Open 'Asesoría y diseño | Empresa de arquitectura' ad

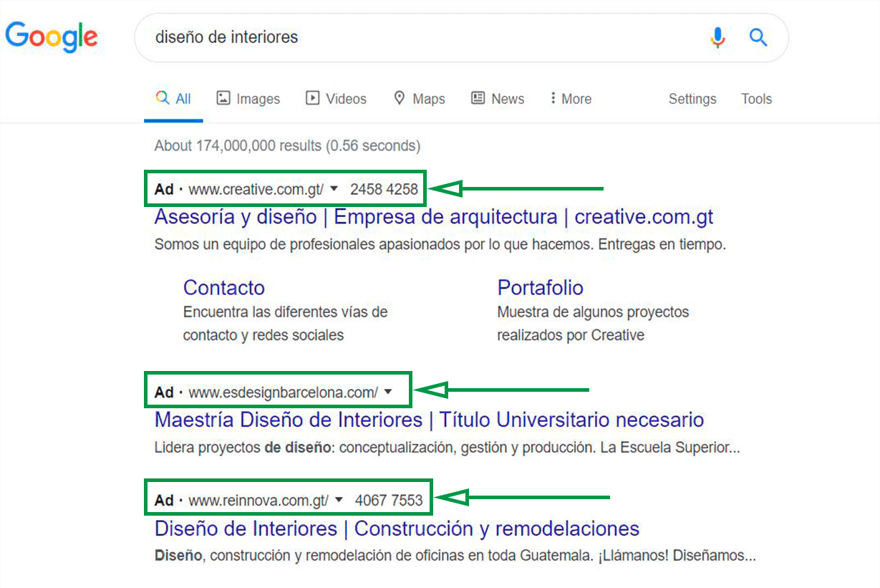pyautogui.click(x=434, y=216)
